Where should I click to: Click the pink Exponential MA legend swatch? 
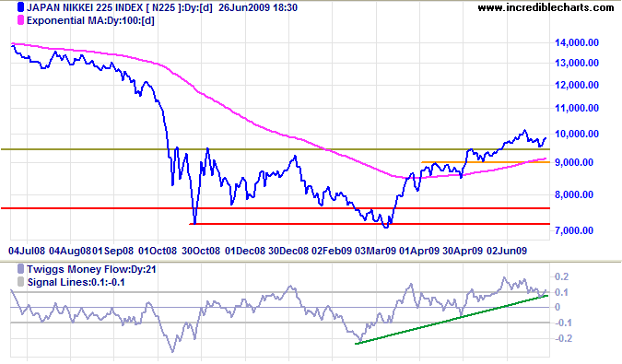click(20, 20)
